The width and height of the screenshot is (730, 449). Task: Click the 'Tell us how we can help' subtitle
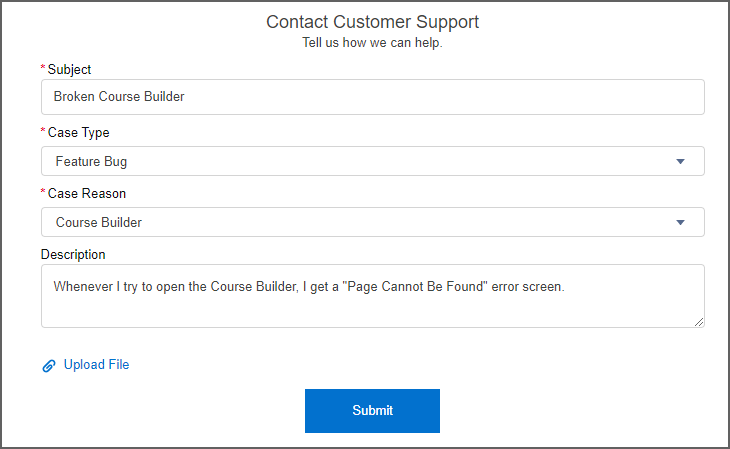(x=372, y=43)
